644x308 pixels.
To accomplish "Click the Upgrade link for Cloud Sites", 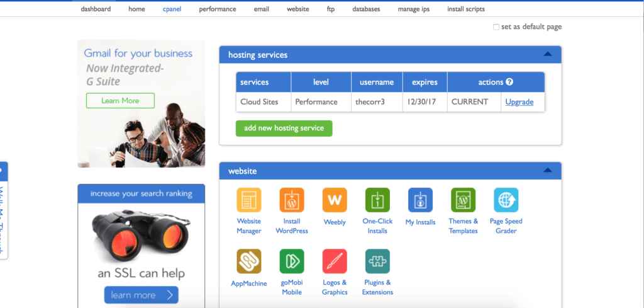I will pos(519,102).
